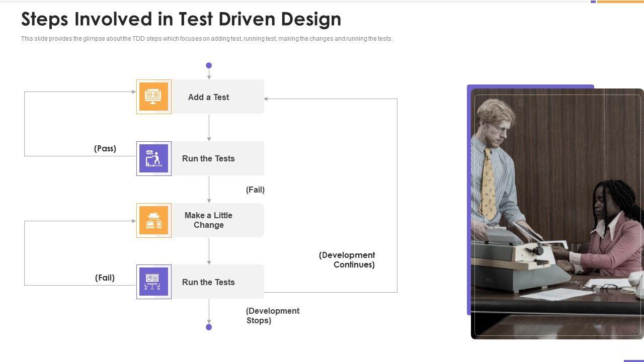Select the slide description subtitle text

(207, 39)
